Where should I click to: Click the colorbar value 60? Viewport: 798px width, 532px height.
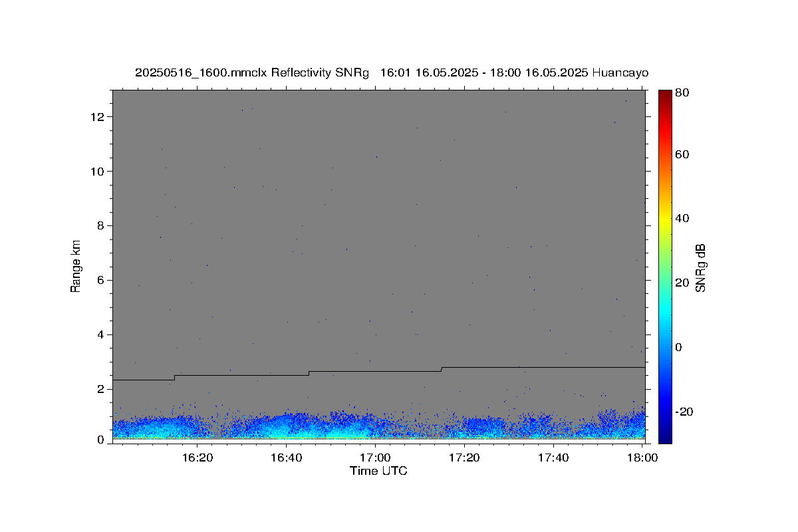point(682,155)
